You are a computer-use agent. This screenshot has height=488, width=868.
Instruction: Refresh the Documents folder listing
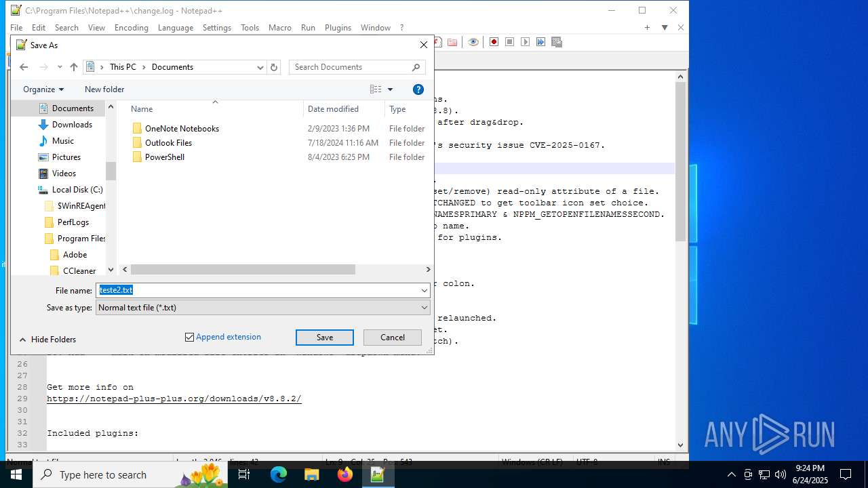pos(274,67)
